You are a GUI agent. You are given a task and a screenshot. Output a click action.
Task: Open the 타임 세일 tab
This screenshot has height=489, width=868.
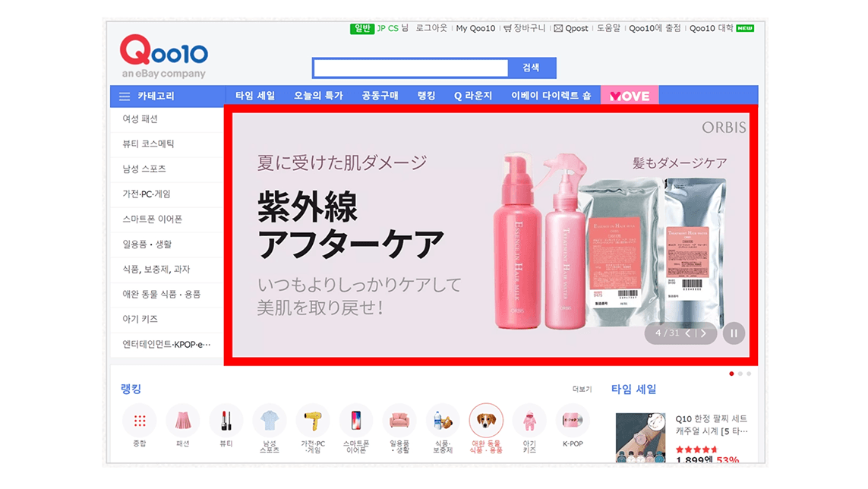pyautogui.click(x=255, y=96)
